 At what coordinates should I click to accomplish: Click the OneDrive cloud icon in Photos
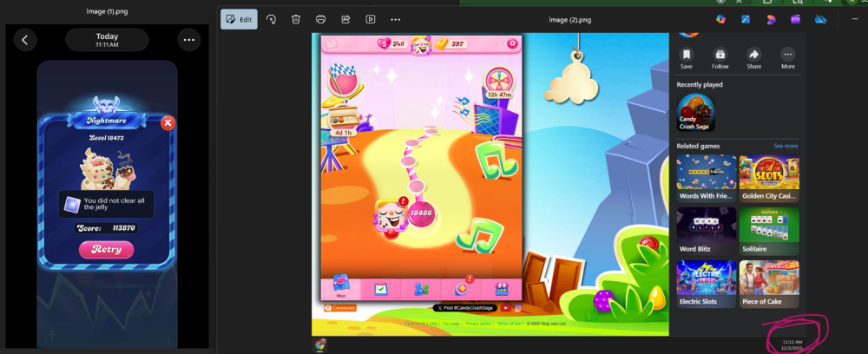(x=820, y=19)
